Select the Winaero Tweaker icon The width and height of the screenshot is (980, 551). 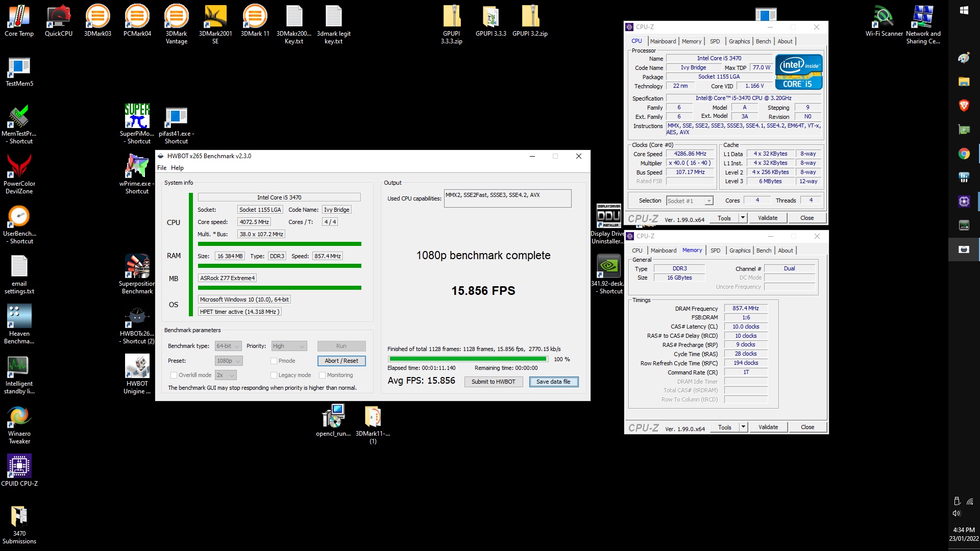point(19,424)
